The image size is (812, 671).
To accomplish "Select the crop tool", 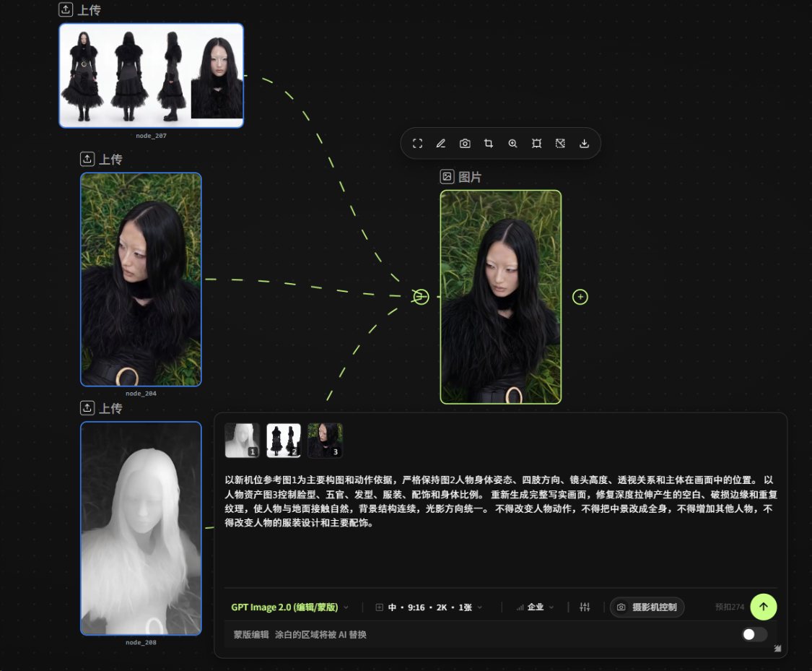I will [489, 144].
